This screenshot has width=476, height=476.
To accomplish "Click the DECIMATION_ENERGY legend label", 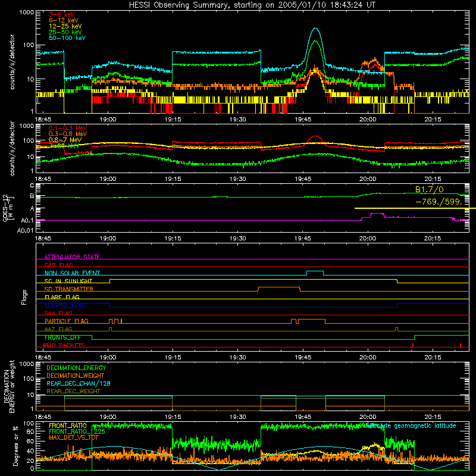I will [76, 368].
